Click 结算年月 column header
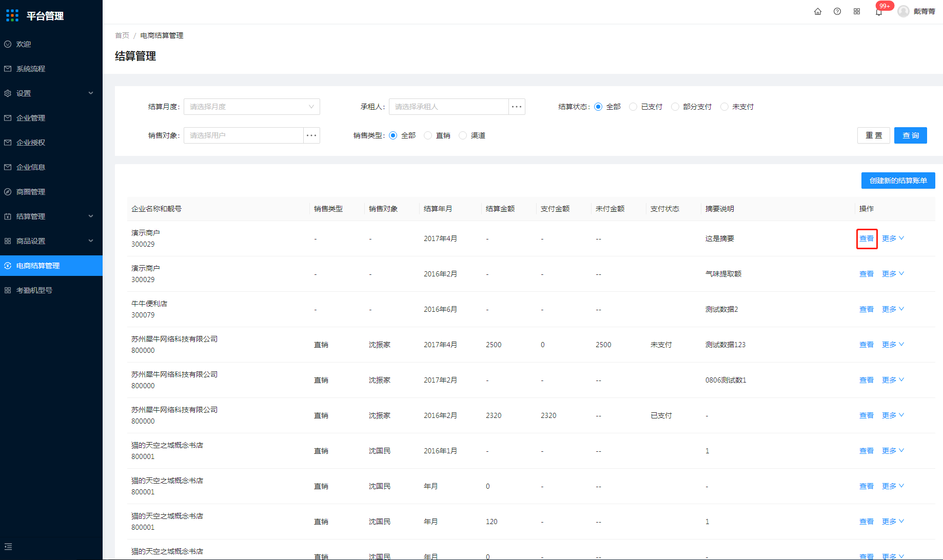 (438, 209)
